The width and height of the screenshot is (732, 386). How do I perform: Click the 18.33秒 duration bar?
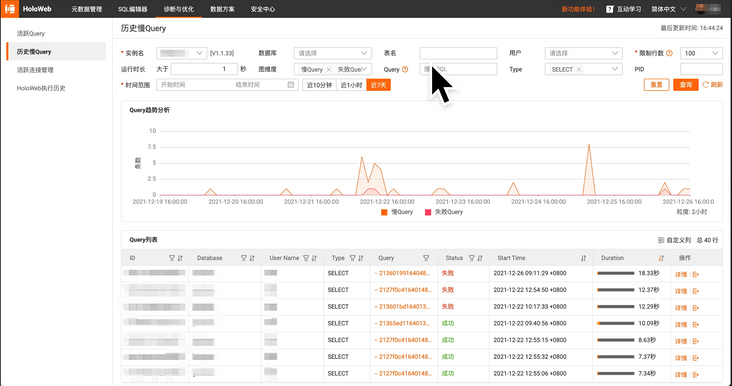(616, 274)
